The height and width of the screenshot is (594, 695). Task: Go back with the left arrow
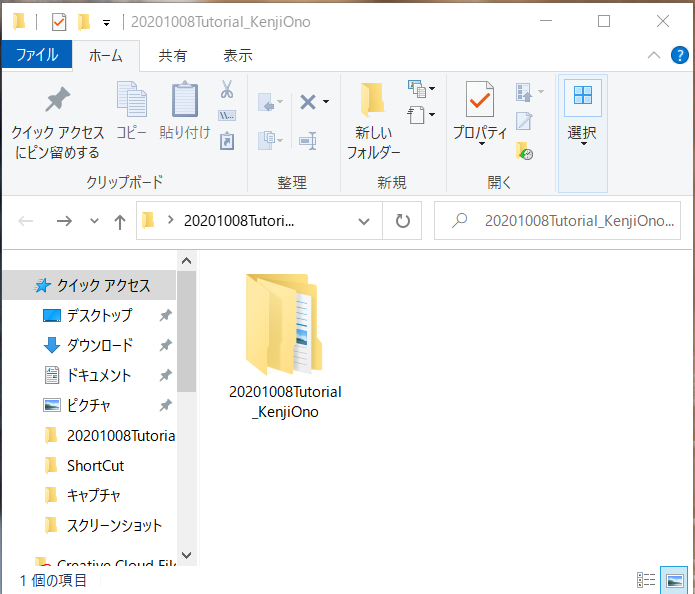26,221
